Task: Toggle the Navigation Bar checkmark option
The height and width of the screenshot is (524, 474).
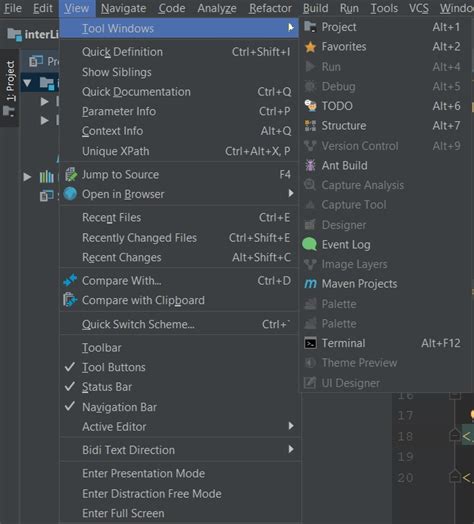Action: tap(181, 407)
